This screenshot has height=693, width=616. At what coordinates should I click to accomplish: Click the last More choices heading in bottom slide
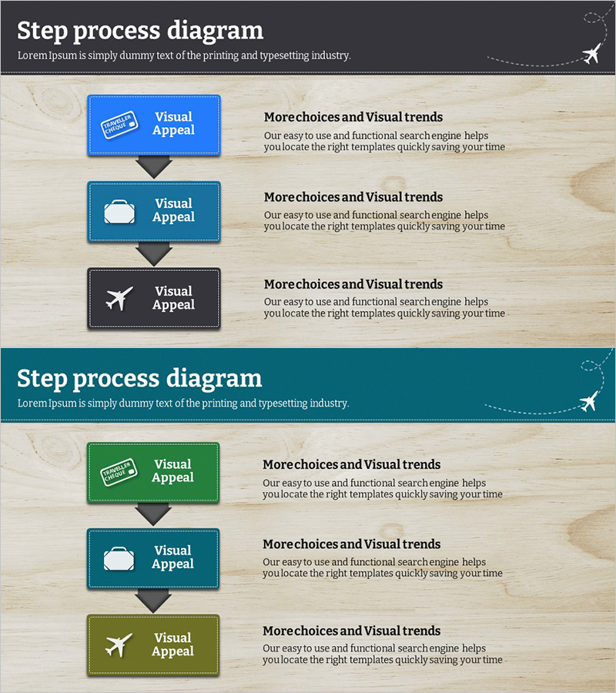click(351, 631)
